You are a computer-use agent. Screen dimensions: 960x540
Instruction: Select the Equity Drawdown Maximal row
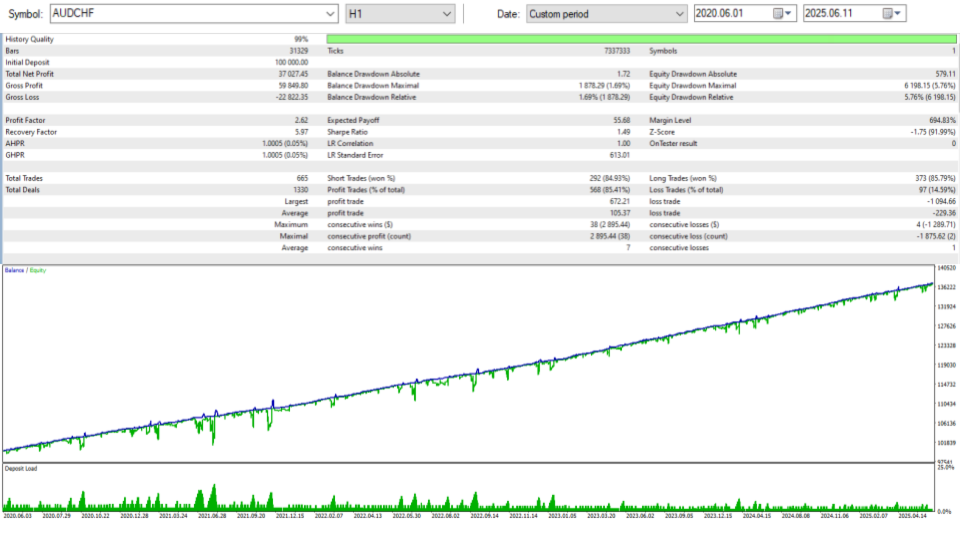coord(802,86)
